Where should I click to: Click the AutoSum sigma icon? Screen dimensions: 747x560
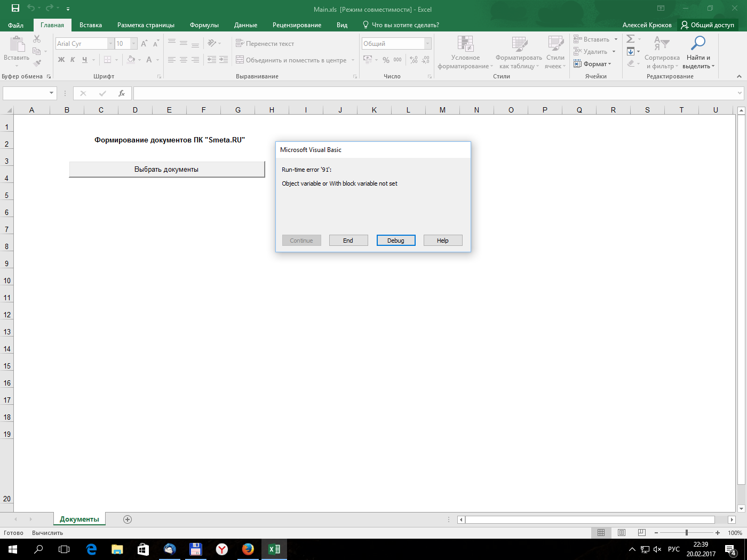tap(631, 39)
